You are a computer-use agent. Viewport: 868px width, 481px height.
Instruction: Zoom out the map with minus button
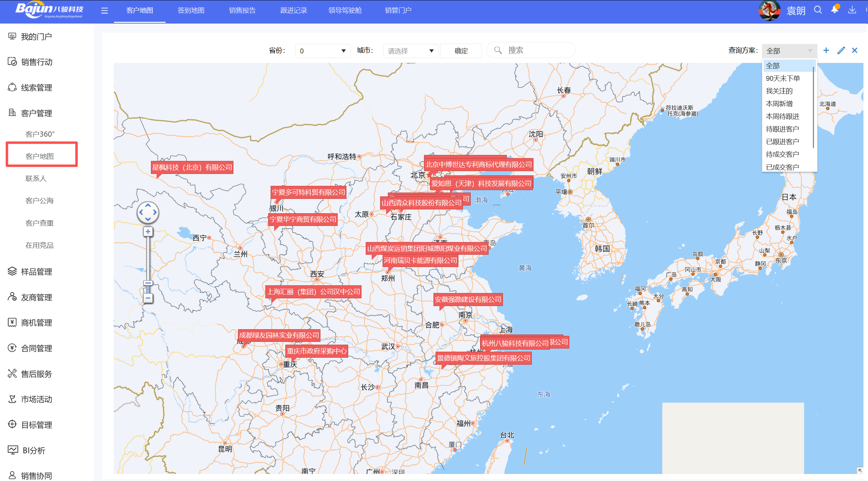click(148, 298)
